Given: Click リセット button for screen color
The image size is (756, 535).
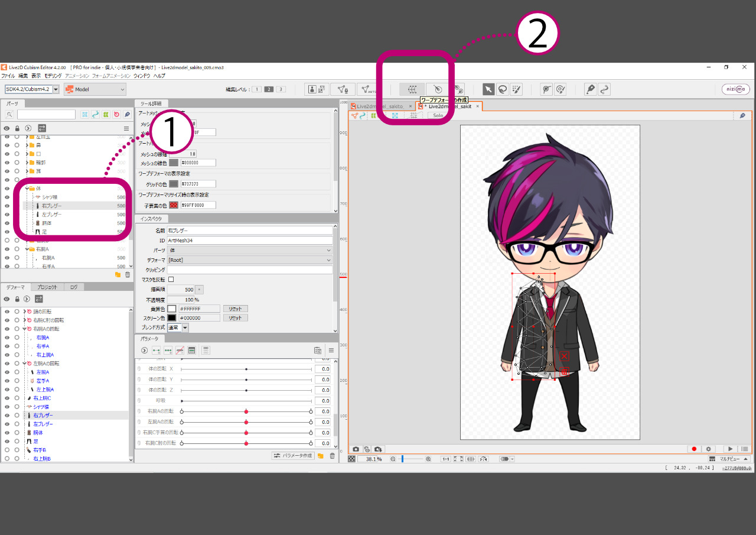Looking at the screenshot, I should 235,317.
